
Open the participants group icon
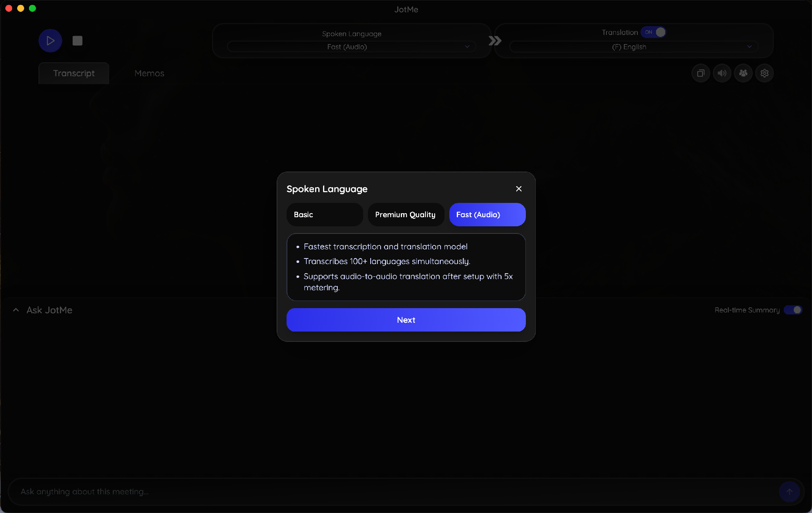(x=743, y=73)
